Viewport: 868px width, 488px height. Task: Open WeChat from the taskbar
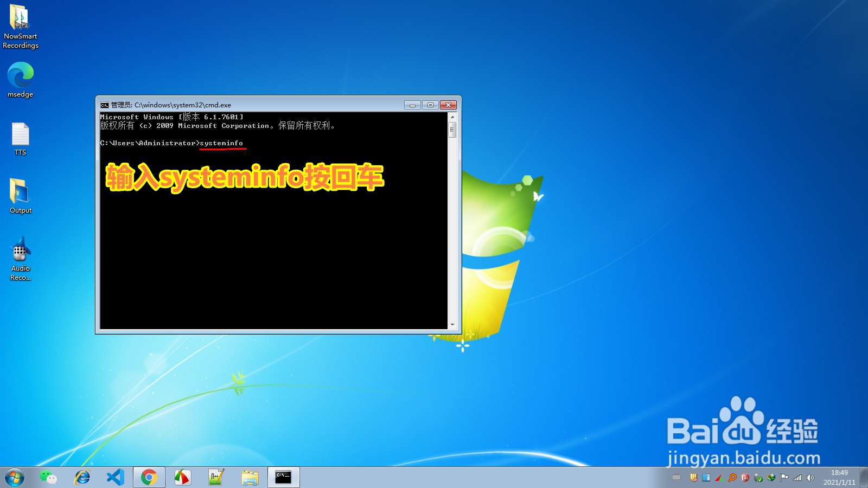pos(48,477)
